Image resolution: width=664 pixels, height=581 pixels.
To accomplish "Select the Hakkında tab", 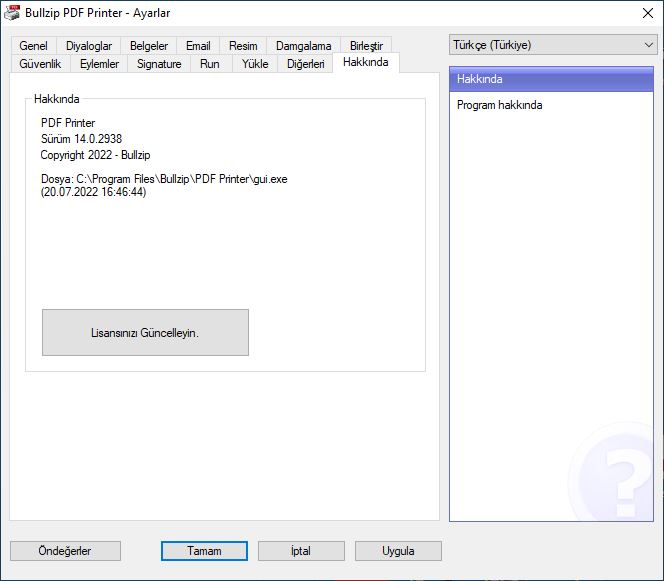I will 365,62.
